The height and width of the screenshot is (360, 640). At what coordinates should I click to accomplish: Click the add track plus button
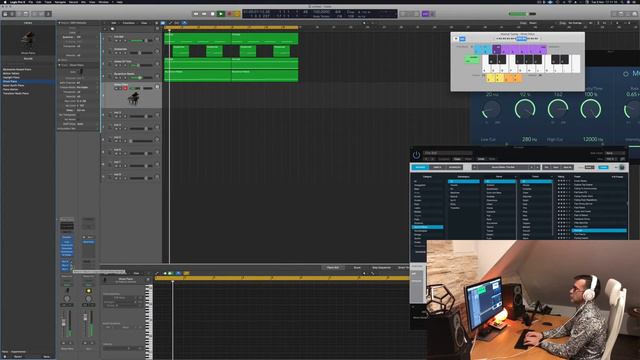pos(105,29)
